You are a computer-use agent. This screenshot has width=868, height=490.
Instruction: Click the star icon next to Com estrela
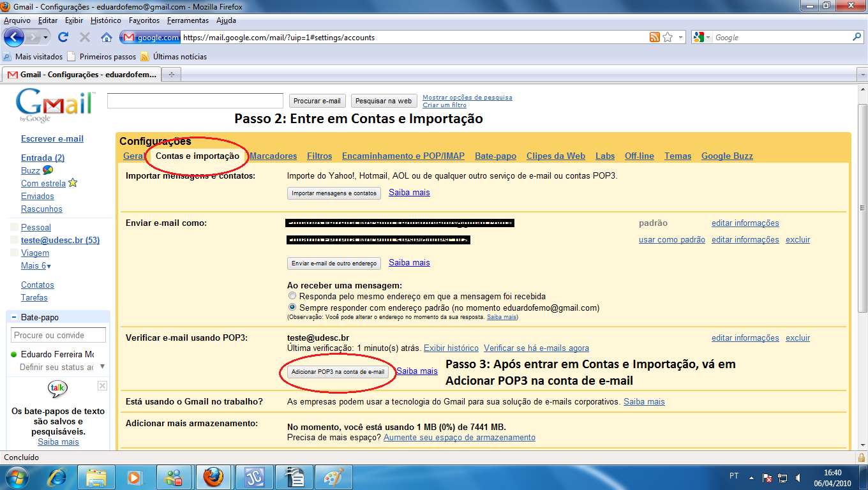[x=73, y=182]
